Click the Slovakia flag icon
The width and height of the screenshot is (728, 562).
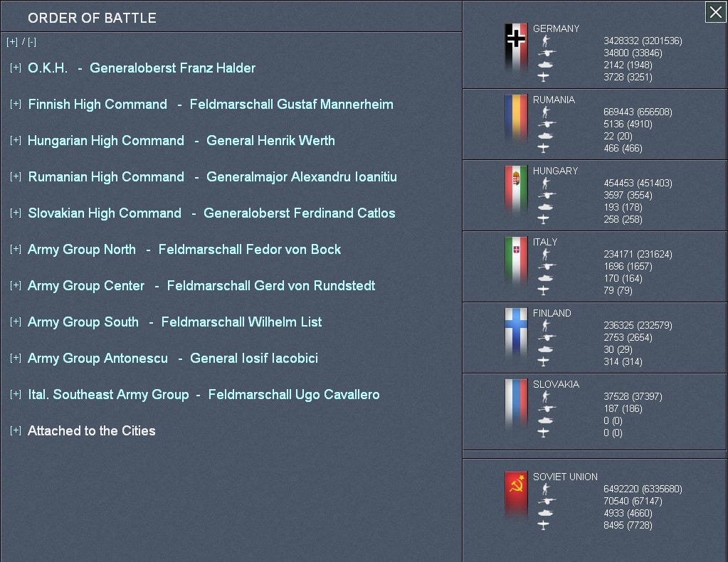[516, 403]
